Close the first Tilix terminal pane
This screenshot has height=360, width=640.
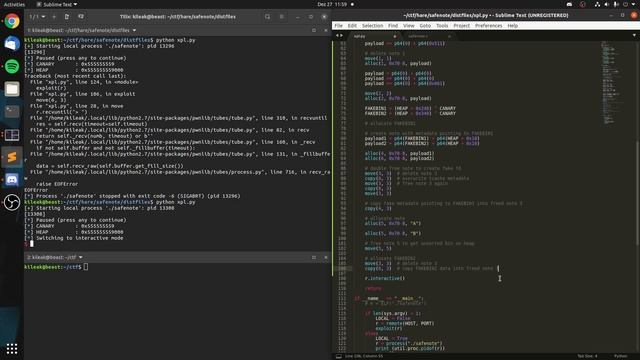pos(326,30)
